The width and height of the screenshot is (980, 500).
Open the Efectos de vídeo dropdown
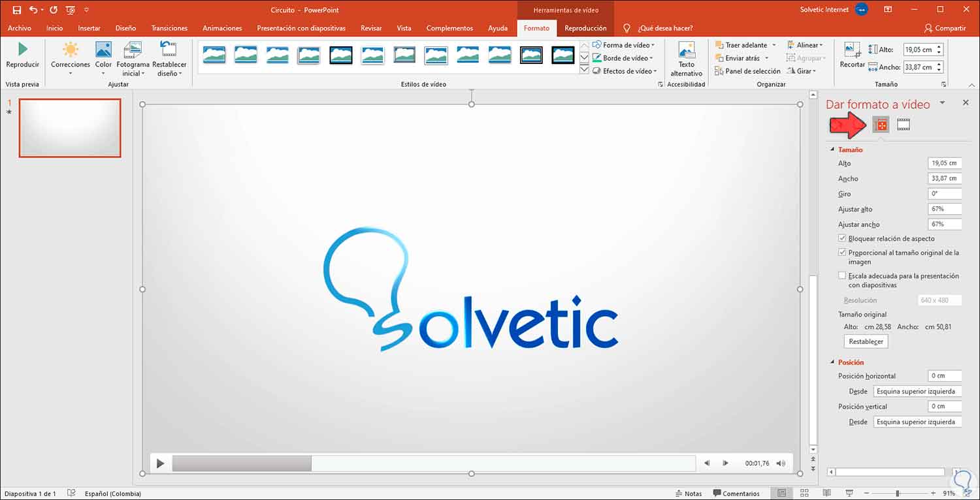pyautogui.click(x=625, y=71)
